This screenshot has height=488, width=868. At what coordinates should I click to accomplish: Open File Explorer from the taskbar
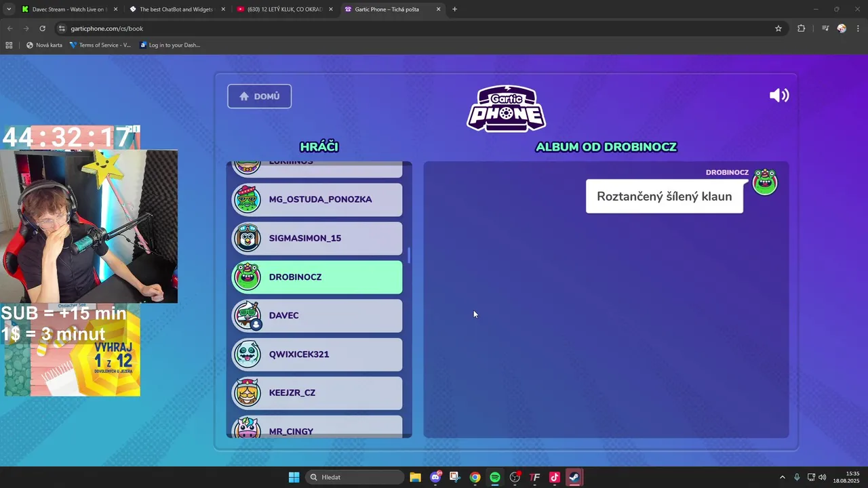pos(415,477)
